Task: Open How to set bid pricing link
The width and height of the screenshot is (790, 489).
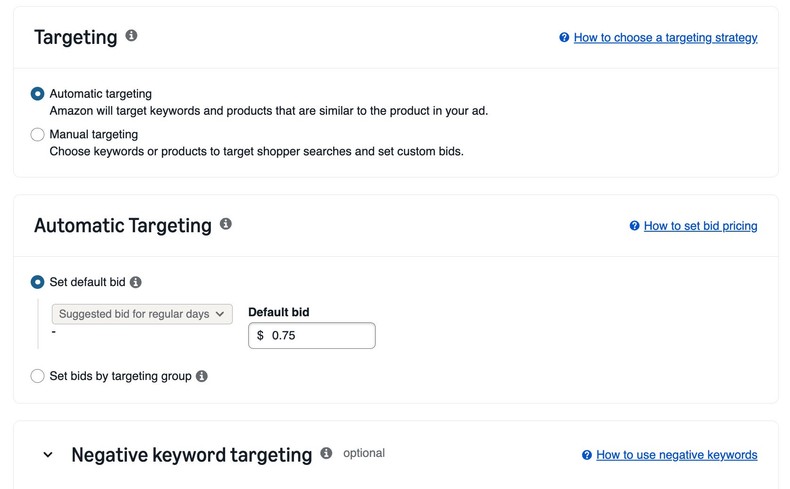Action: pos(700,226)
